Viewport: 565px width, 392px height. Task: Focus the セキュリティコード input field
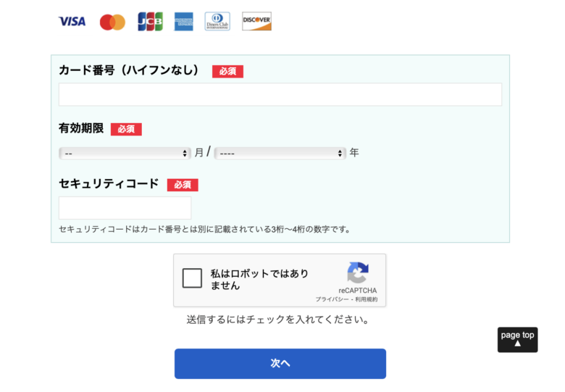click(125, 208)
